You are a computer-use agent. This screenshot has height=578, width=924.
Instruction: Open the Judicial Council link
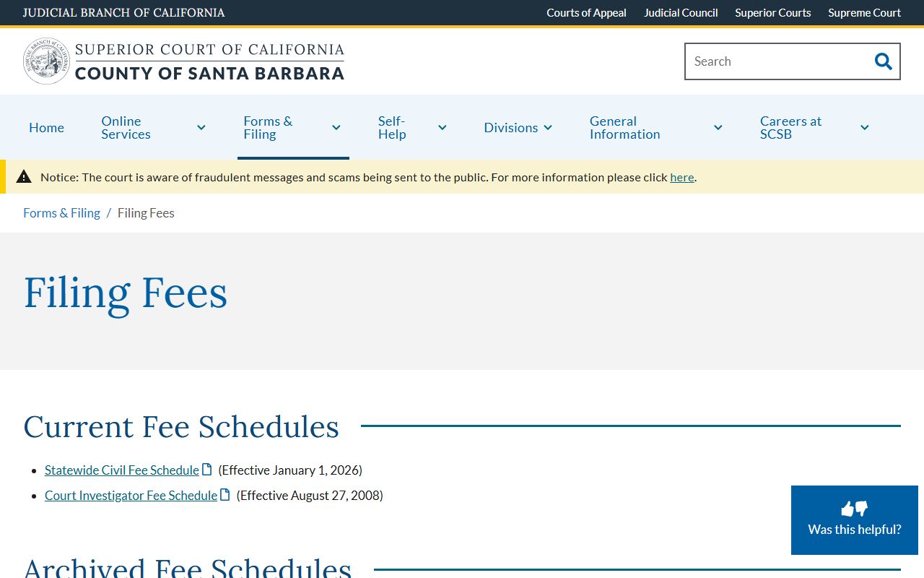click(x=681, y=13)
